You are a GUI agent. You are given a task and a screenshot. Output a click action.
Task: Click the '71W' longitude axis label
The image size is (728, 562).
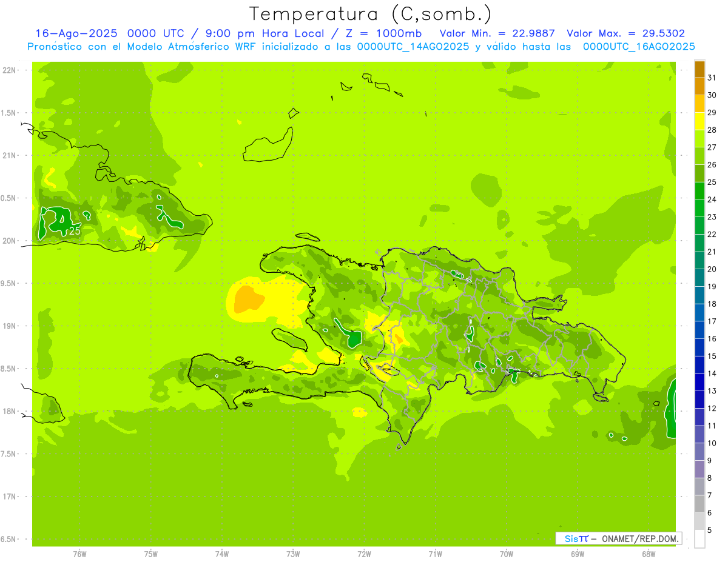(x=435, y=554)
